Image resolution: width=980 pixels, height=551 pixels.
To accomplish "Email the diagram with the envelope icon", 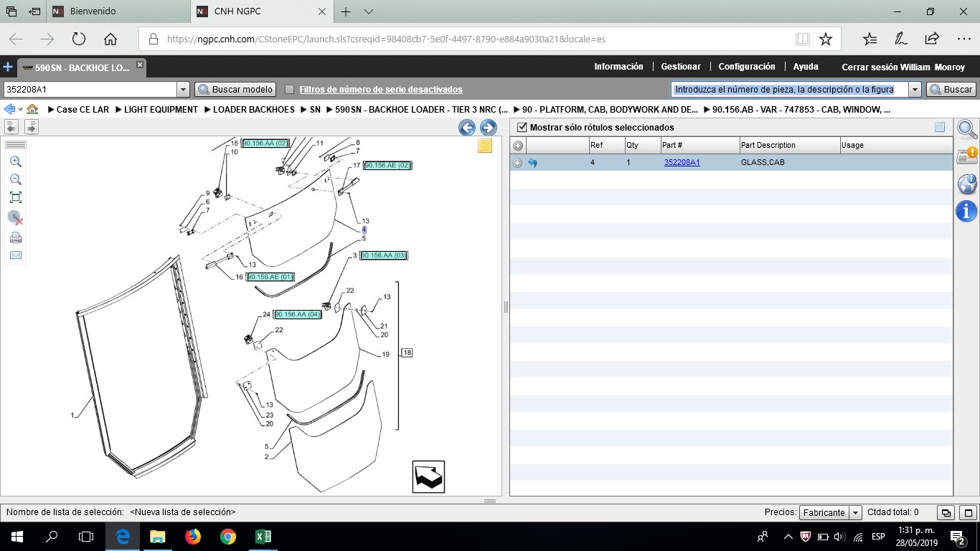I will [15, 255].
